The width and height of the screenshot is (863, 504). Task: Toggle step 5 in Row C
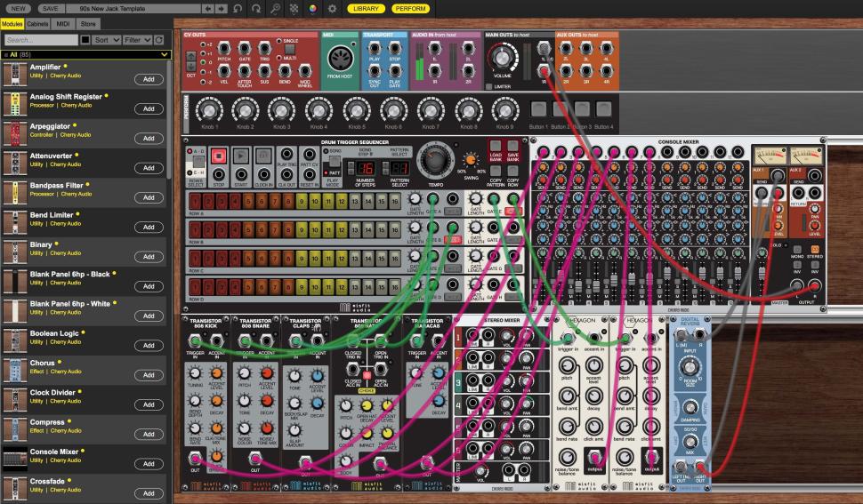248,259
